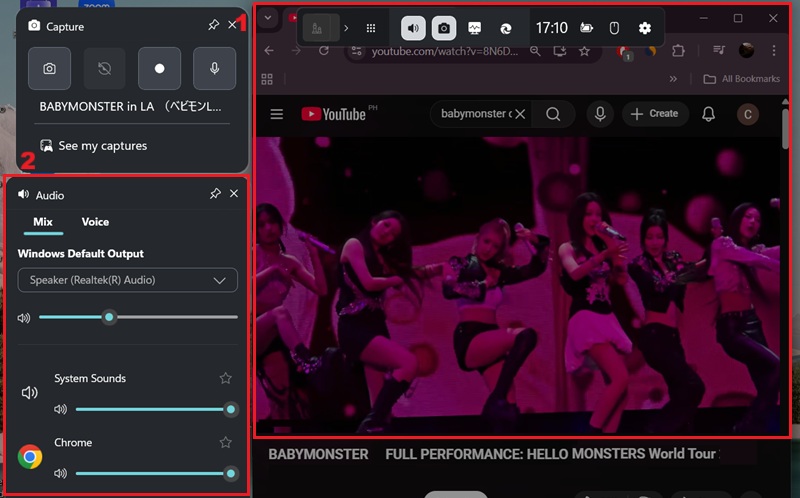Mute Windows Default Output speaker icon
This screenshot has height=498, width=800.
24,318
